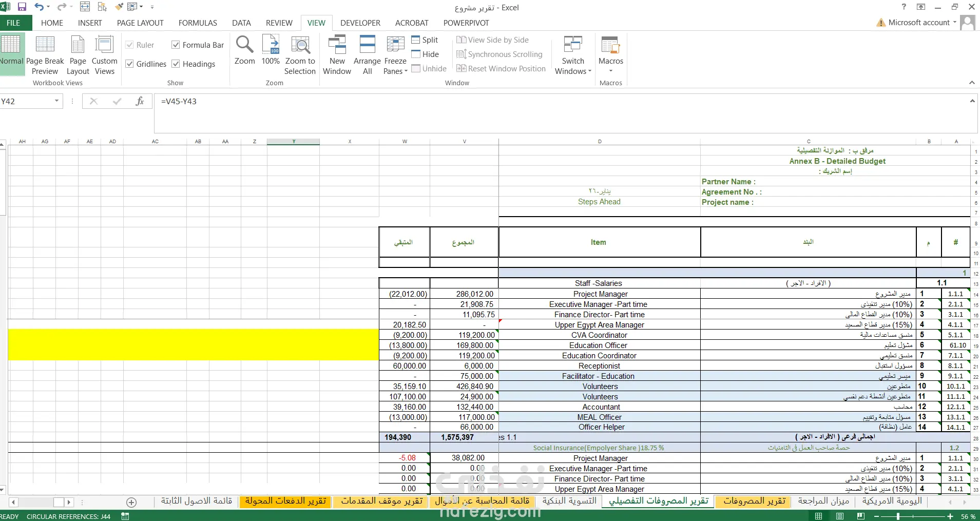Click zoom out minus button
Screen dimensions: 980x521
point(877,516)
